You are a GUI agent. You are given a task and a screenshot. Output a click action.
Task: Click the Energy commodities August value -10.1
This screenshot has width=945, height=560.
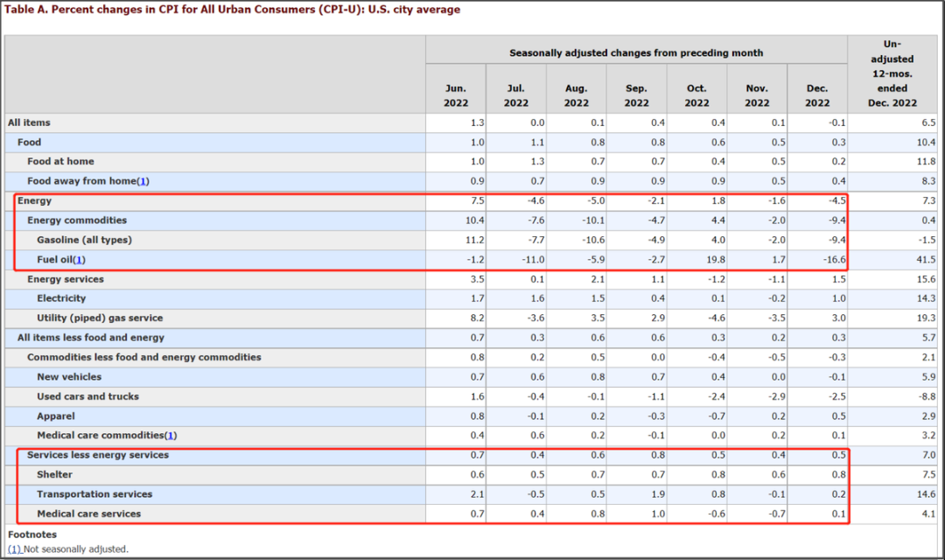(x=592, y=220)
